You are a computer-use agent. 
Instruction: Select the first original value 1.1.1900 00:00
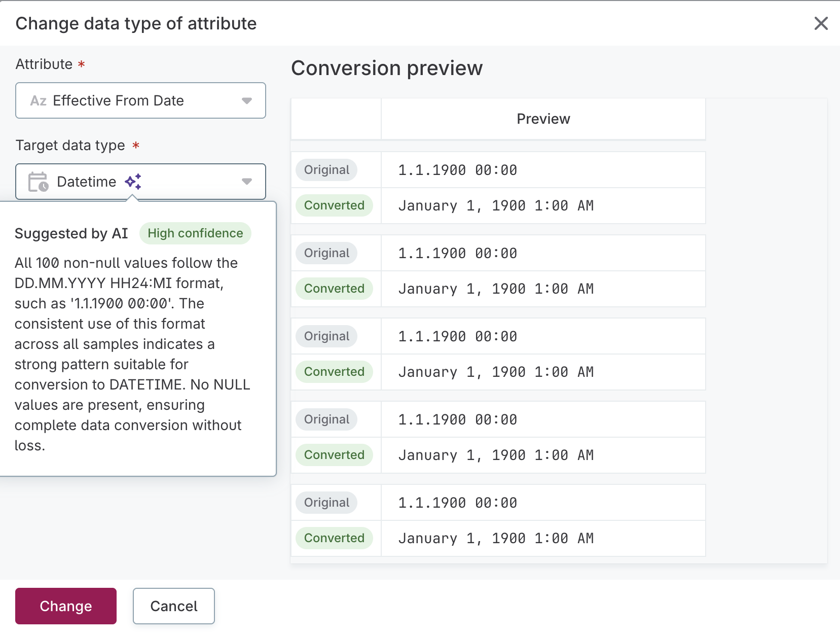click(457, 170)
